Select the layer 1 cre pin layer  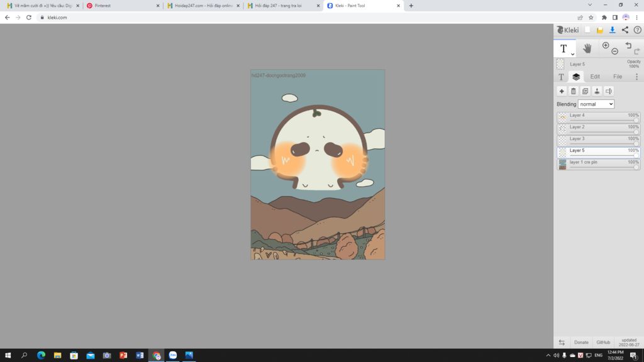(x=599, y=164)
